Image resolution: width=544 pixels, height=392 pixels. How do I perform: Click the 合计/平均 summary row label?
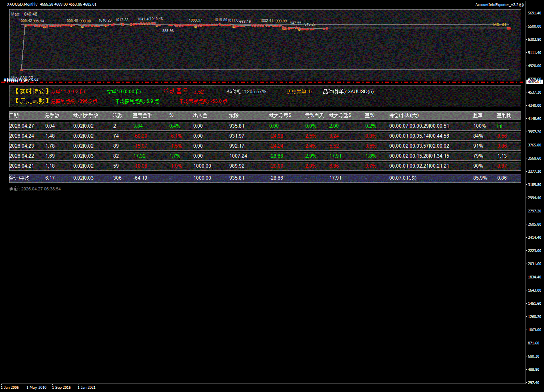tap(19, 178)
